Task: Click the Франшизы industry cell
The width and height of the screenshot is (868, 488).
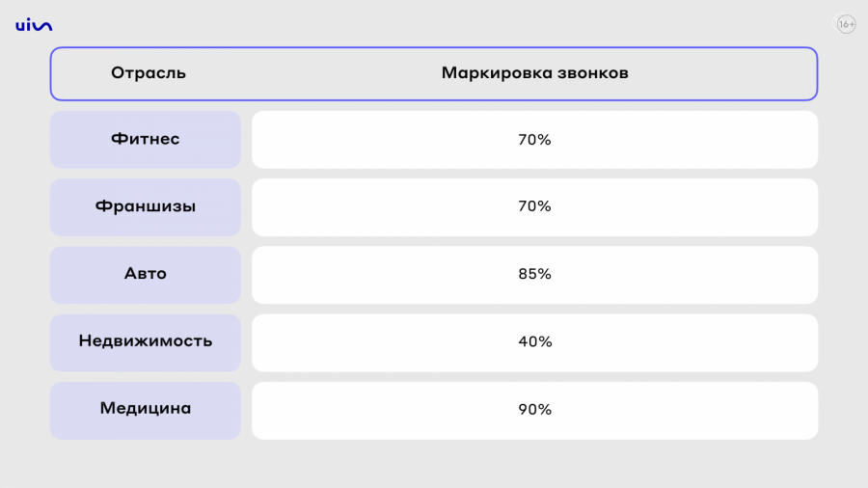Action: (x=146, y=207)
